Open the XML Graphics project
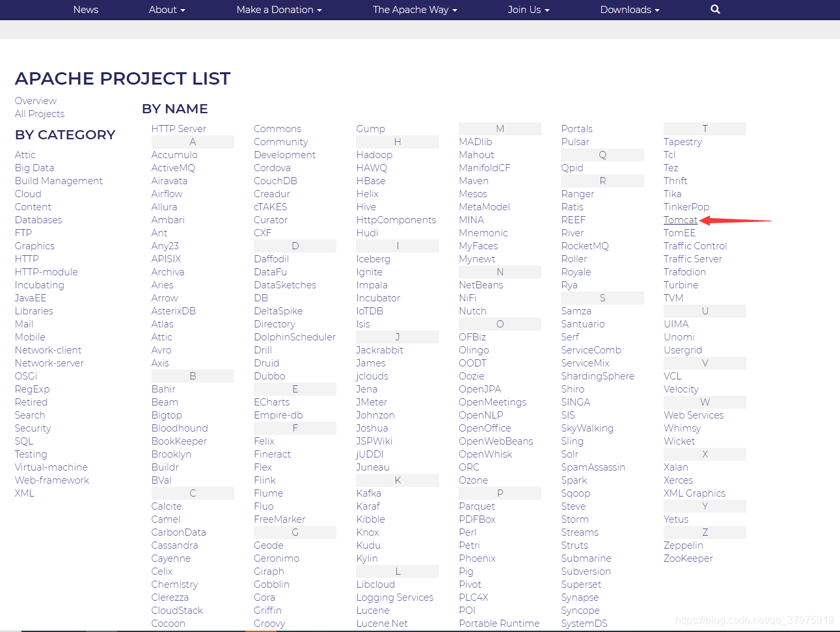Image resolution: width=840 pixels, height=632 pixels. point(694,493)
